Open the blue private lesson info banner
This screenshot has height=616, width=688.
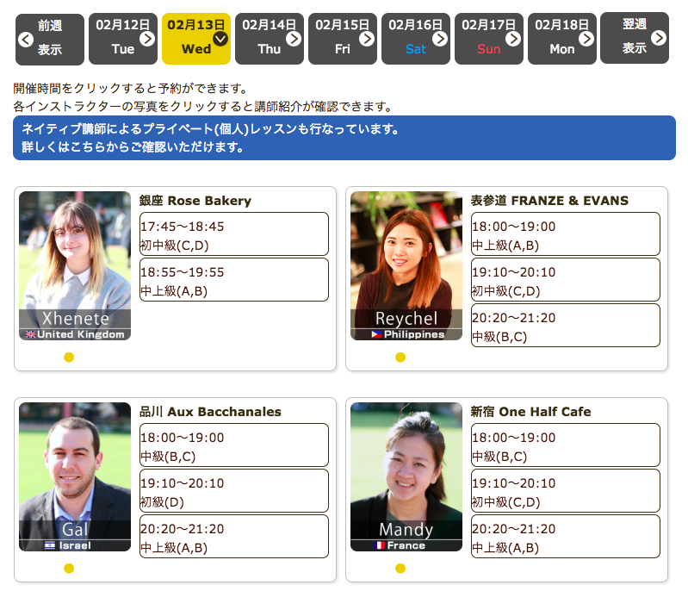pos(344,138)
